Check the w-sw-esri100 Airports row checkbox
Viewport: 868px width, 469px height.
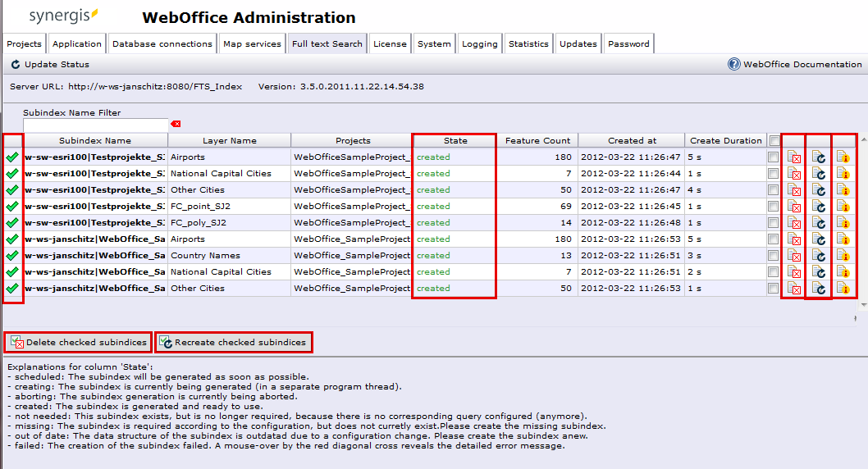click(x=773, y=157)
